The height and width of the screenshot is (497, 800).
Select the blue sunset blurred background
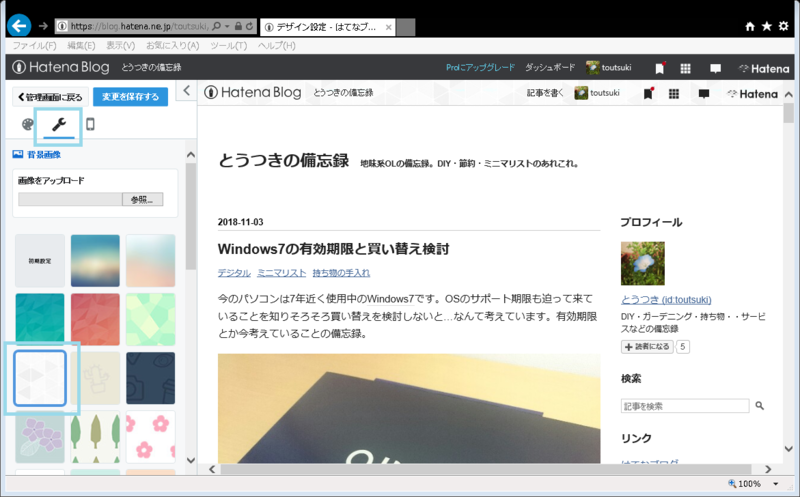95,261
